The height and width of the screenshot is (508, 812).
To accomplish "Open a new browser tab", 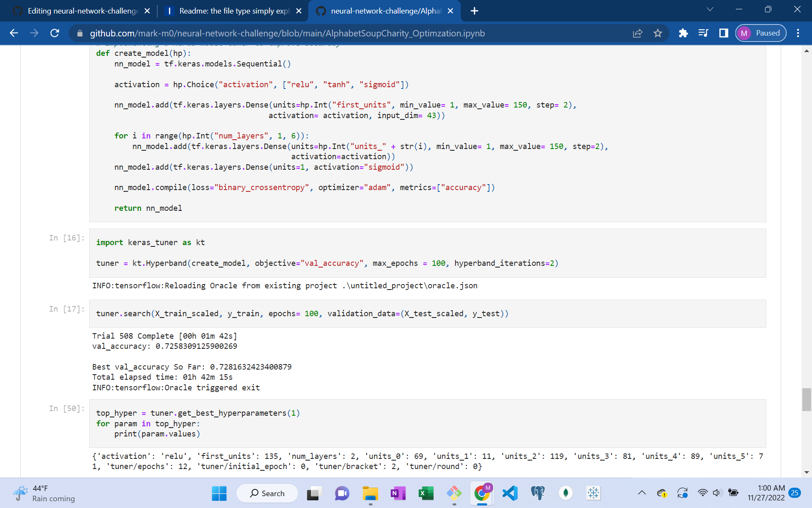I will [475, 11].
